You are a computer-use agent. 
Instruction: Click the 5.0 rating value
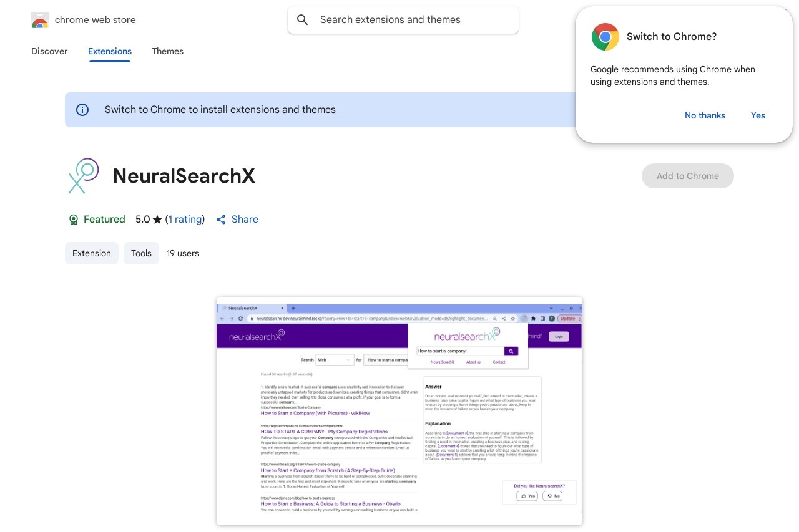(x=142, y=220)
